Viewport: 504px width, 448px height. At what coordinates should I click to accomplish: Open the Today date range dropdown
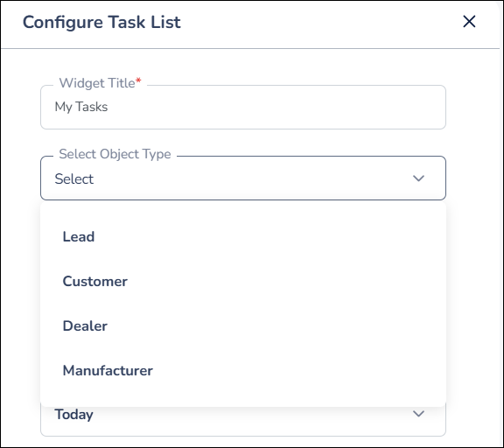243,421
